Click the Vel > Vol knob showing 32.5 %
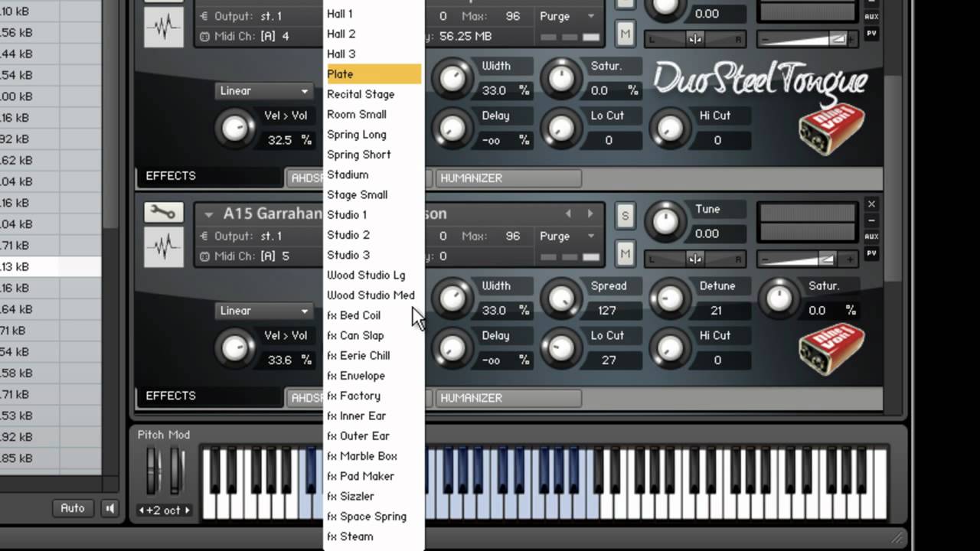This screenshot has width=980, height=551. pyautogui.click(x=234, y=128)
